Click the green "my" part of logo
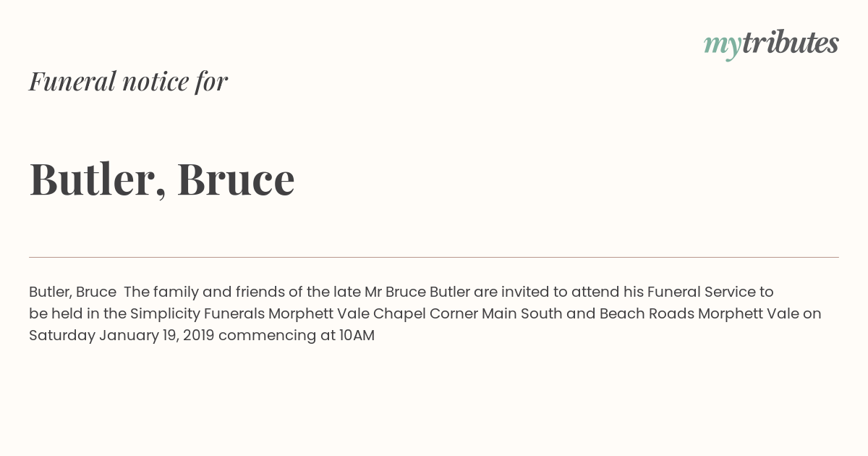Viewport: 868px width, 456px height. (x=722, y=46)
